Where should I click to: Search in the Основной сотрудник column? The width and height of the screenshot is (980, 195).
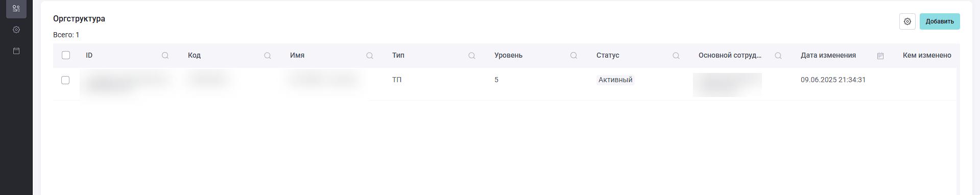tap(778, 56)
